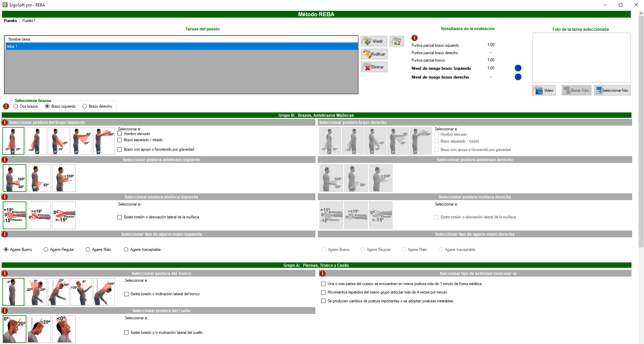Select left forearm >100° posture
Viewport: 644px width, 344px height.
coord(64,178)
